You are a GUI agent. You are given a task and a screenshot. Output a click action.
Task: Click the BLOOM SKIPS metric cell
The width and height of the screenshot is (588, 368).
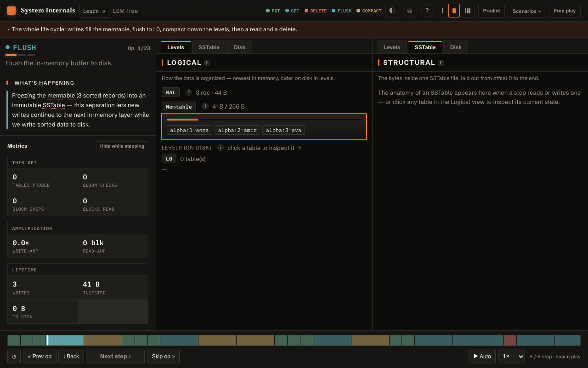click(43, 204)
